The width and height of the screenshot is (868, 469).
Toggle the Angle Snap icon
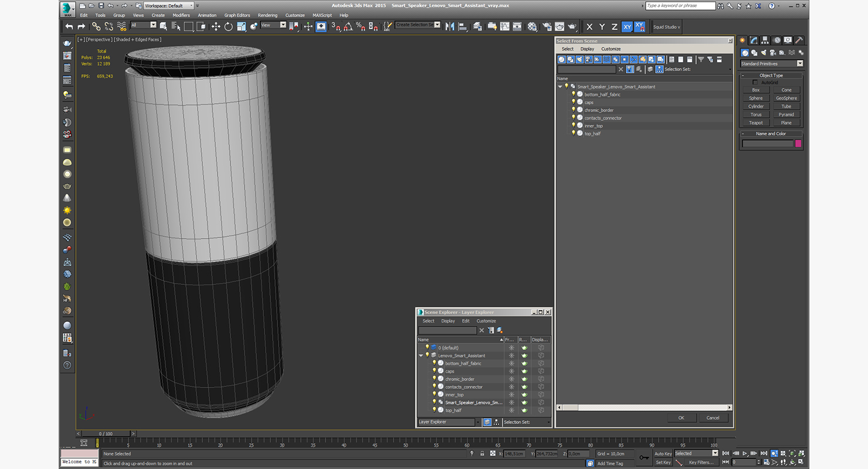348,26
